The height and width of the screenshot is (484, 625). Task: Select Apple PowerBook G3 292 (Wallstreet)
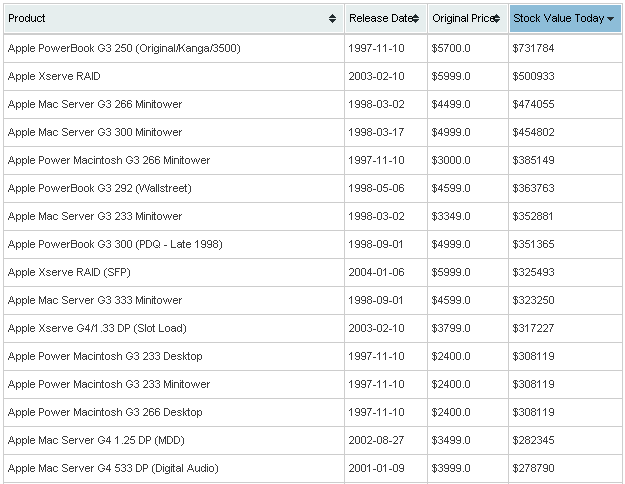174,188
